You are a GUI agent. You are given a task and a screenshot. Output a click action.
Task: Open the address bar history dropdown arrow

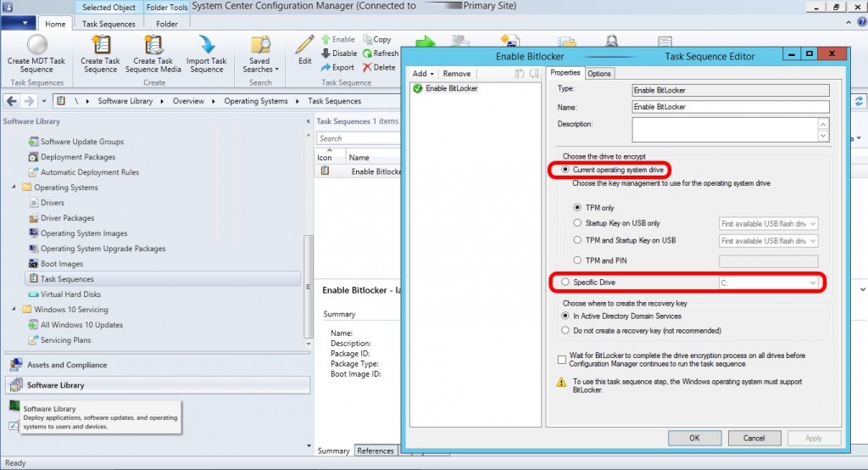click(x=44, y=101)
